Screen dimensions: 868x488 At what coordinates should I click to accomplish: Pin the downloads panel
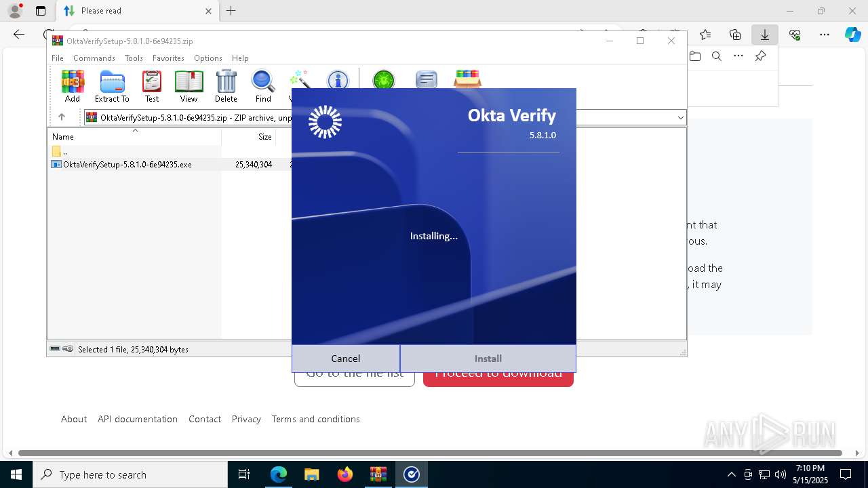click(761, 56)
